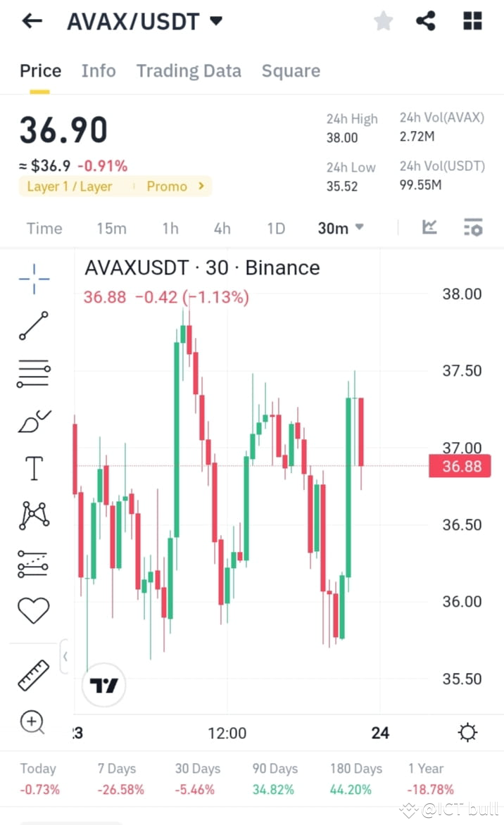Screen dimensions: 504x825
Task: Toggle AVAX/USDT as a favorite star
Action: [x=383, y=20]
